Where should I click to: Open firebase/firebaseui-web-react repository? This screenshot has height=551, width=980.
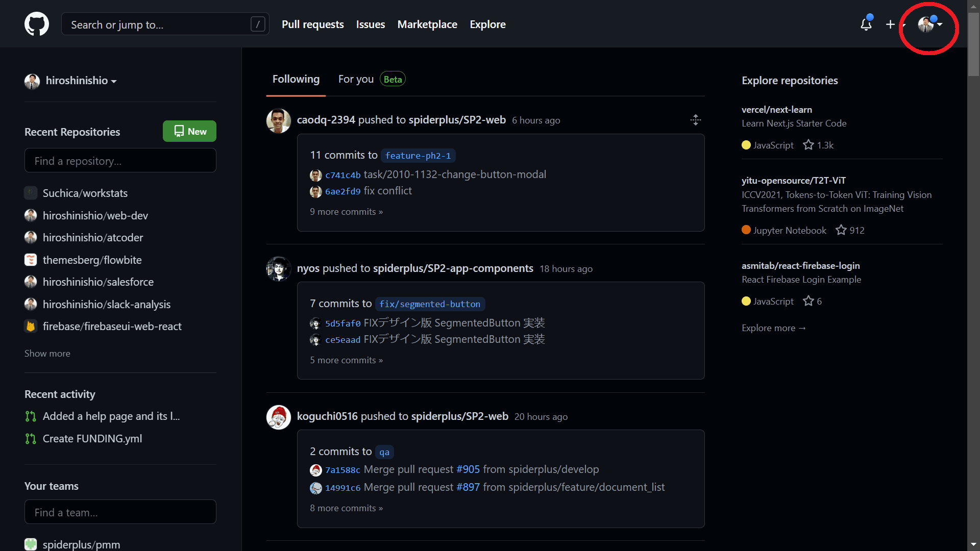(112, 326)
